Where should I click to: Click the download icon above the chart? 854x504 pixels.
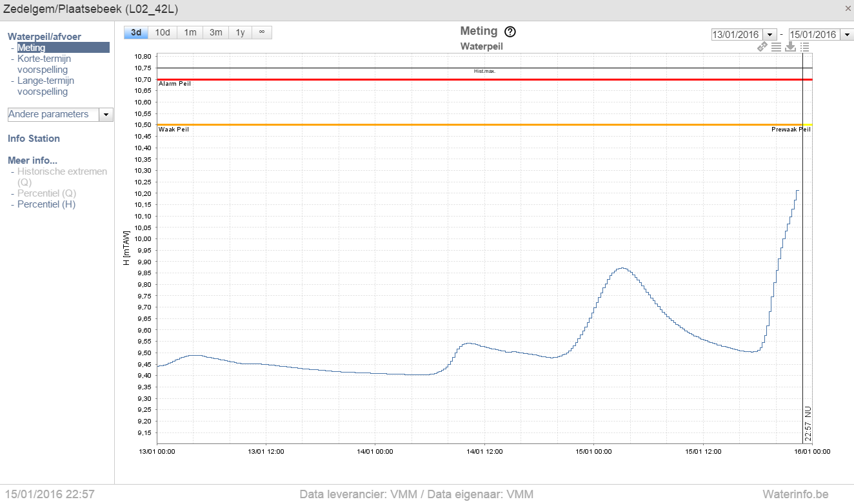click(x=790, y=46)
